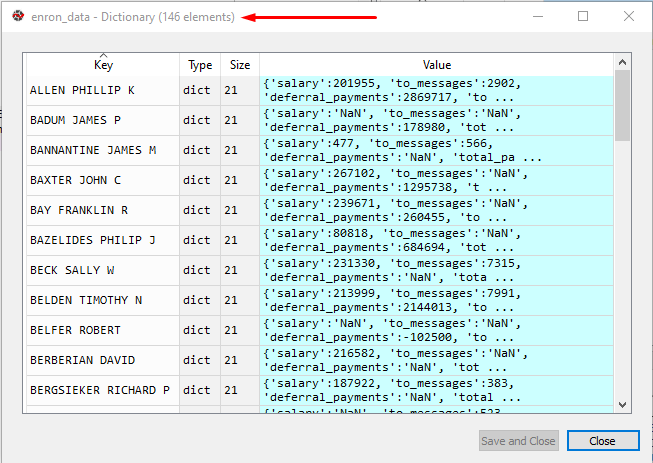Image resolution: width=653 pixels, height=463 pixels.
Task: Click the dict type cell for BECK SALLY W
Action: 200,270
